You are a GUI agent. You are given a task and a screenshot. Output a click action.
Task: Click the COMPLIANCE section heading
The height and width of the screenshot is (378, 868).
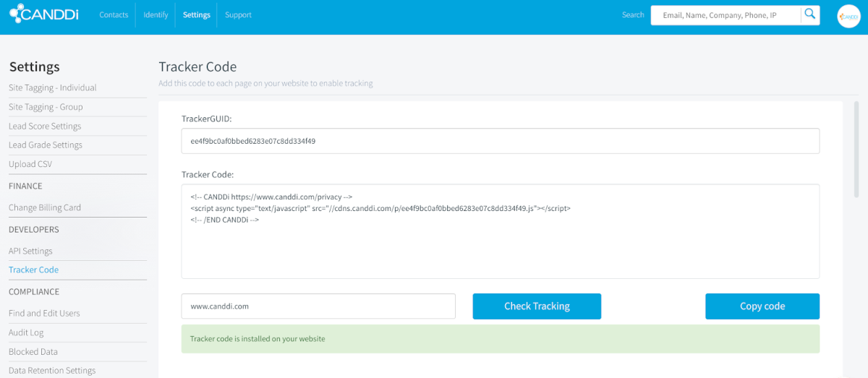coord(34,292)
